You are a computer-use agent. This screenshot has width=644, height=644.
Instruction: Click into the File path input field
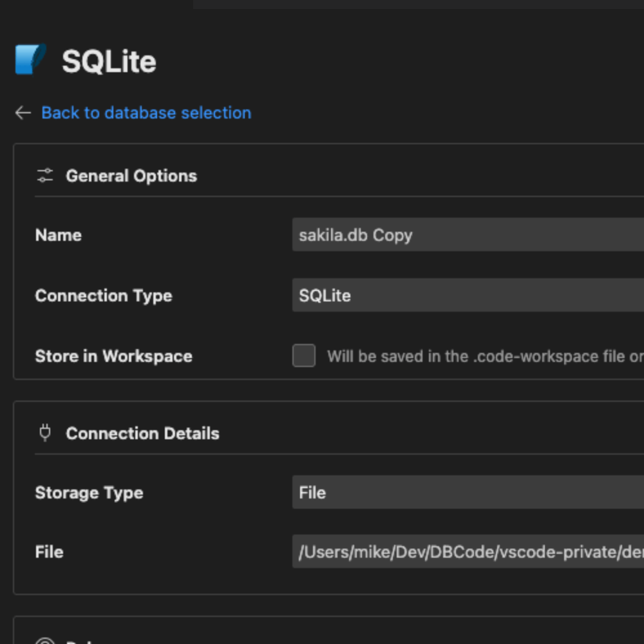point(468,552)
